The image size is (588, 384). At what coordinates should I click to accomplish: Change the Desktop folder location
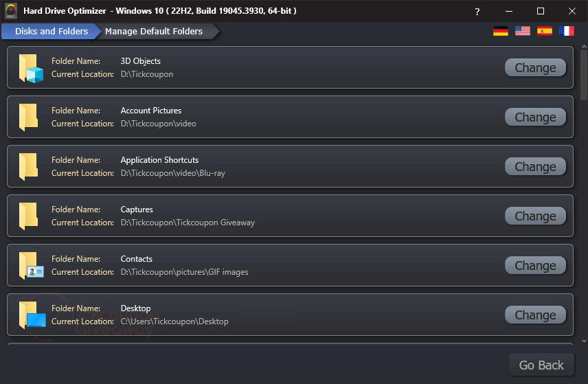[535, 315]
